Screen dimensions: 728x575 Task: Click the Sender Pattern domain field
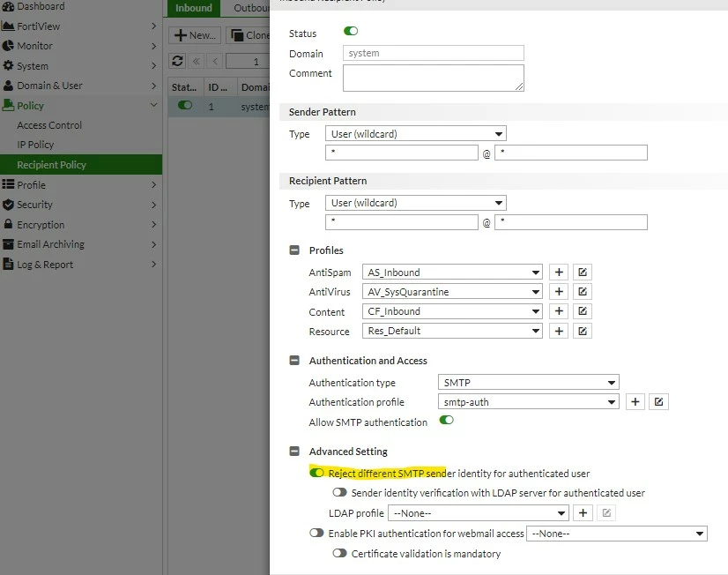click(570, 153)
